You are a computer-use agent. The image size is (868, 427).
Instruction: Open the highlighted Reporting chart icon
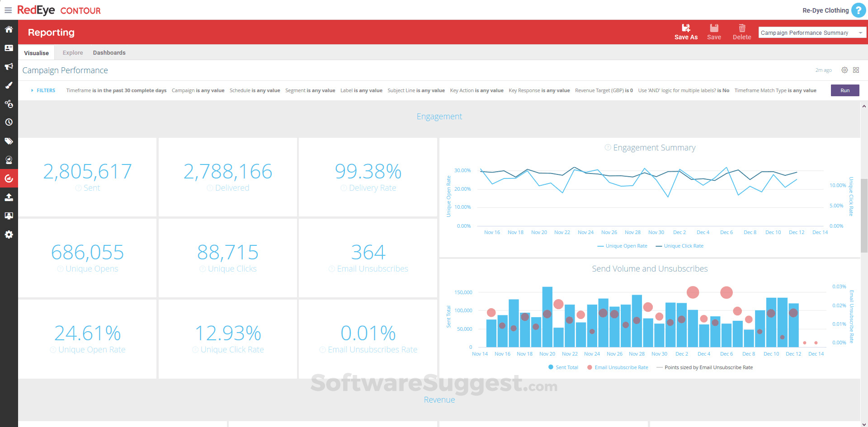pos(9,178)
